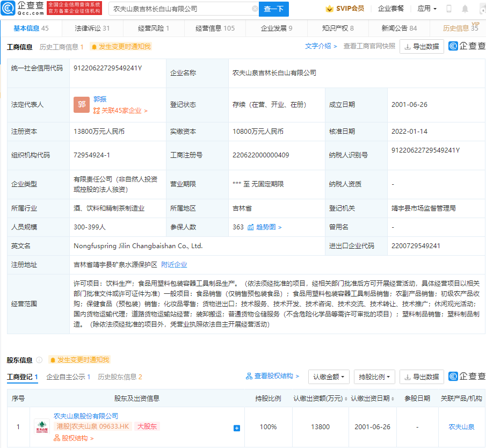The height and width of the screenshot is (448, 486).
Task: Open the 农夫山泉 related product link
Action: point(461,427)
